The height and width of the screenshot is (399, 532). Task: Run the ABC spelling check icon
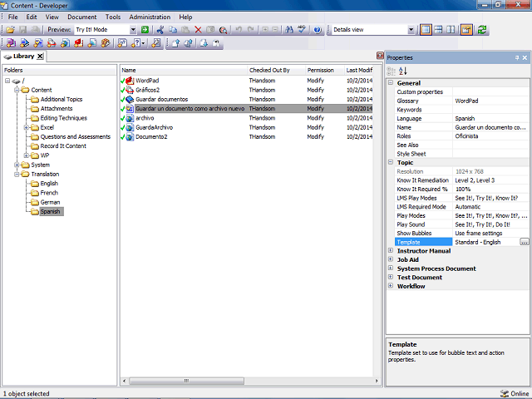pyautogui.click(x=302, y=30)
